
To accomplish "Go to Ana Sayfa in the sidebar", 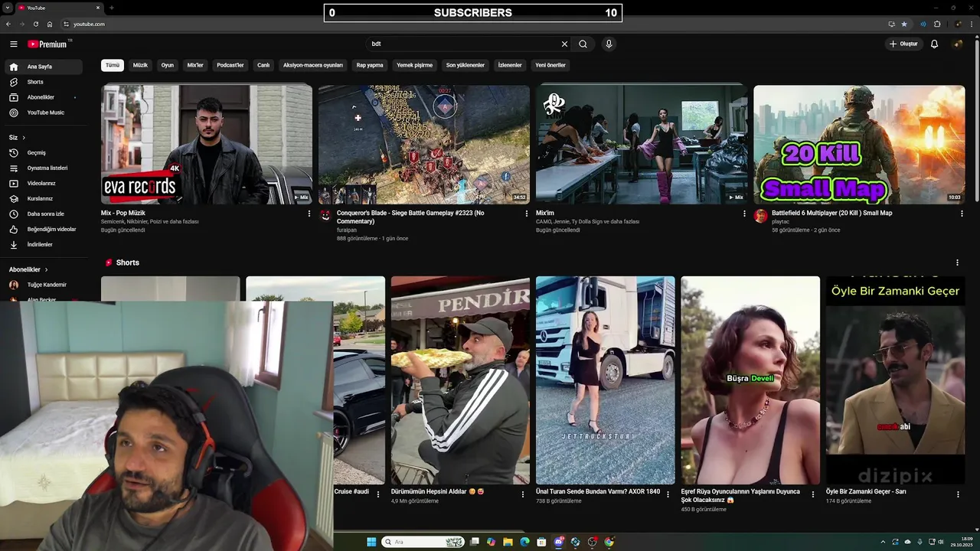I will pyautogui.click(x=45, y=67).
